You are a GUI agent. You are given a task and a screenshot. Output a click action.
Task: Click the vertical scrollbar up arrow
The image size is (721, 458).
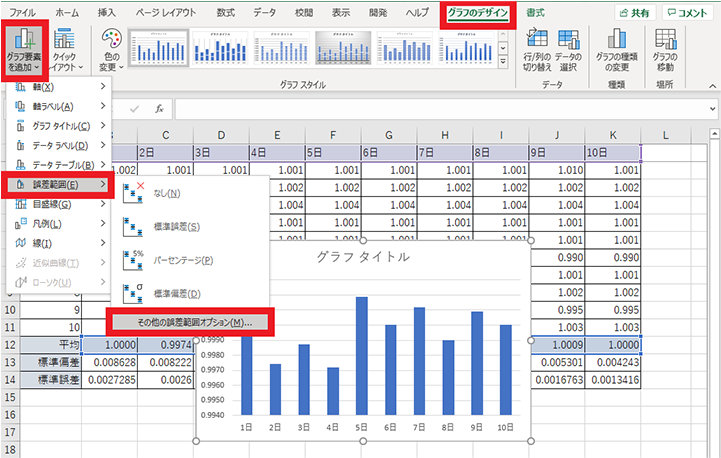(714, 134)
